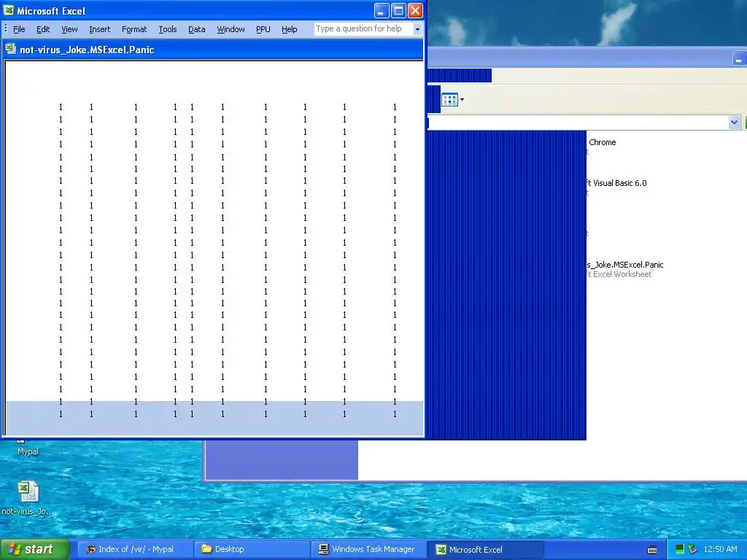The width and height of the screenshot is (747, 560).
Task: Click the on-screen keyboard icon in the tray
Action: pos(652,550)
